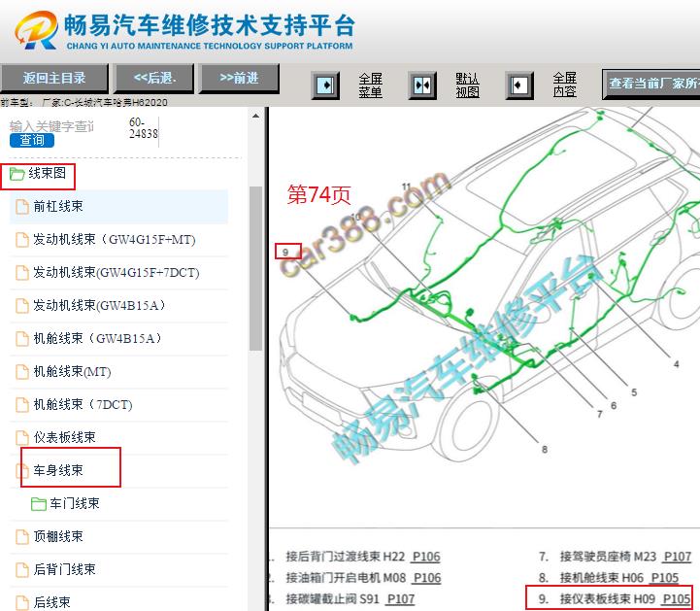Open 后背门线束 entry
The image size is (700, 611).
coord(118,570)
